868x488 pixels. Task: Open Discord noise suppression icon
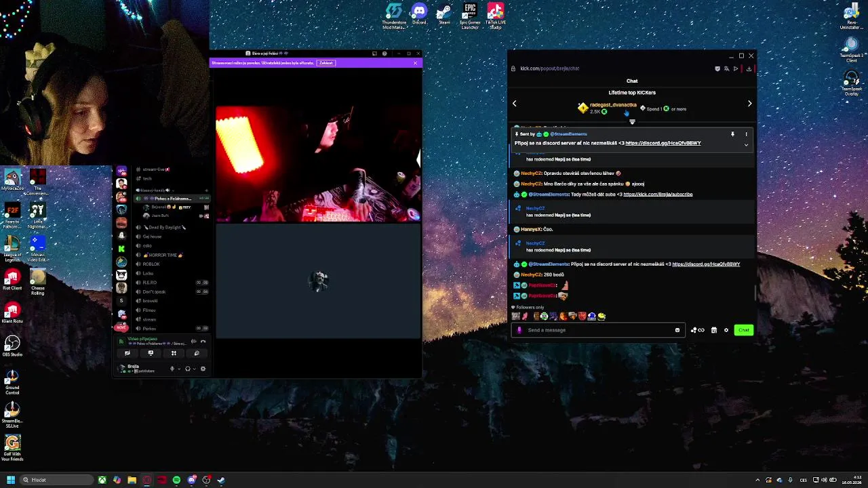pos(193,341)
